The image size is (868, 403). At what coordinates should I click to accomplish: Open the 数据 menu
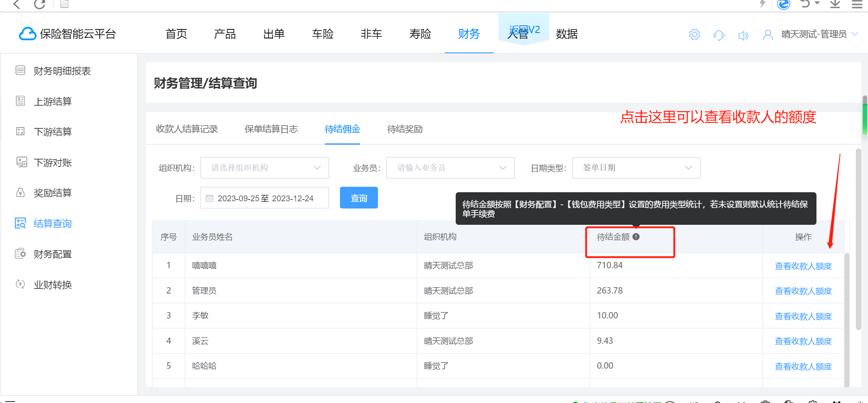coord(567,34)
